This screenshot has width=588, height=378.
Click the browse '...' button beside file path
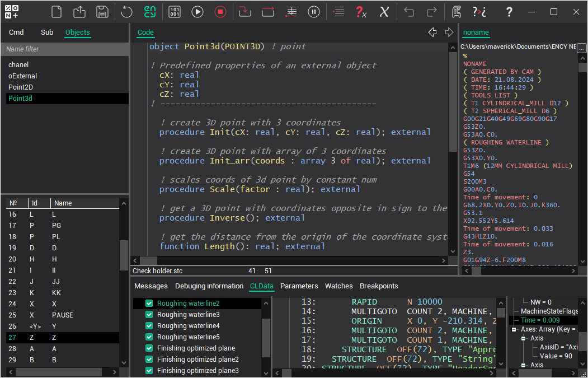(x=581, y=47)
